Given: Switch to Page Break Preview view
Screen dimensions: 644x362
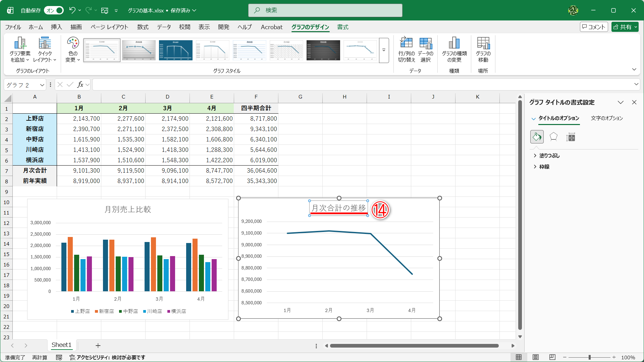Looking at the screenshot, I should (552, 357).
